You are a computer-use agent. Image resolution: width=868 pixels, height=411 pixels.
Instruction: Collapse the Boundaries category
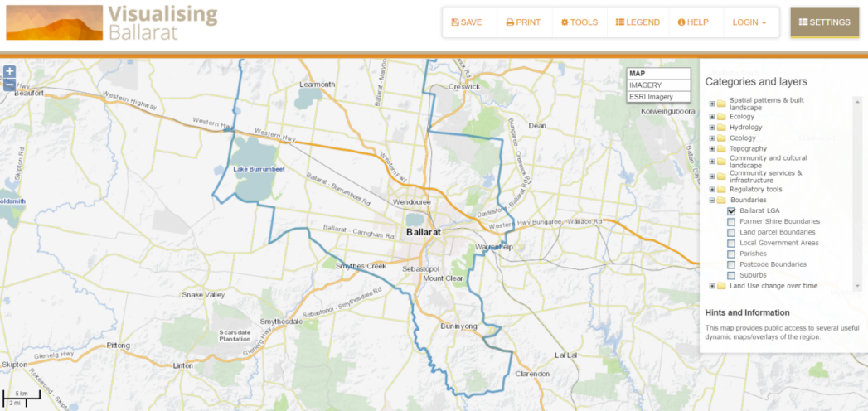point(712,200)
